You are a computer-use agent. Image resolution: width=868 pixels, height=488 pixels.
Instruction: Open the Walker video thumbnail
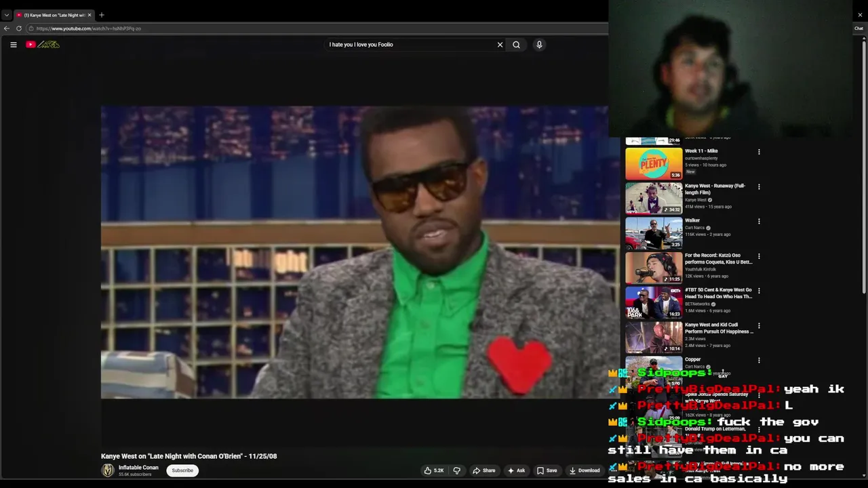tap(654, 233)
